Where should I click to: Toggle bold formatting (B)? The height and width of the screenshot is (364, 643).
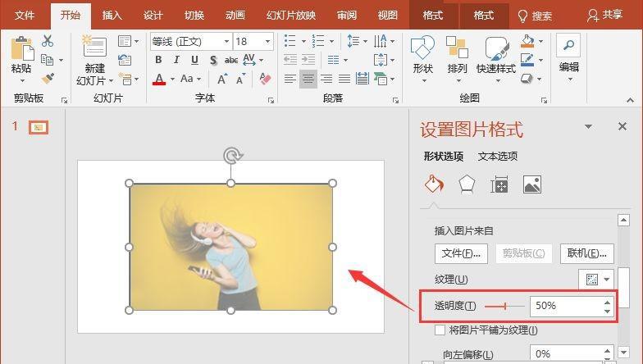[x=158, y=60]
